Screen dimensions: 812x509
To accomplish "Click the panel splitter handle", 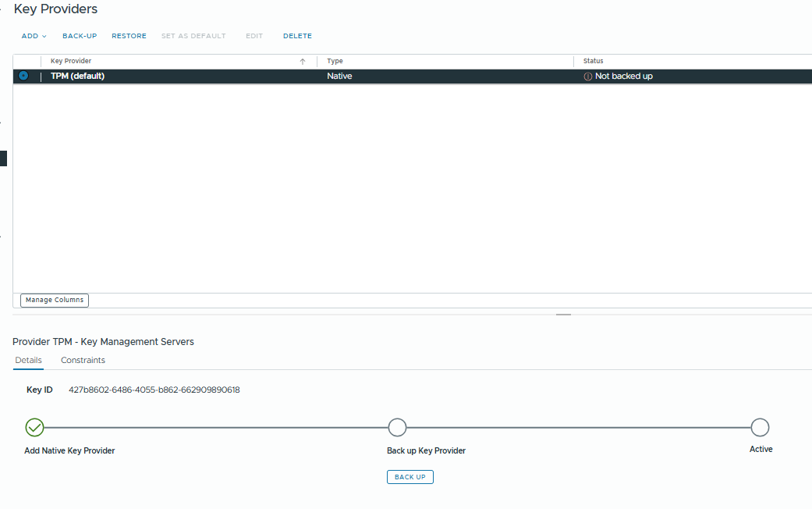I will coord(563,314).
